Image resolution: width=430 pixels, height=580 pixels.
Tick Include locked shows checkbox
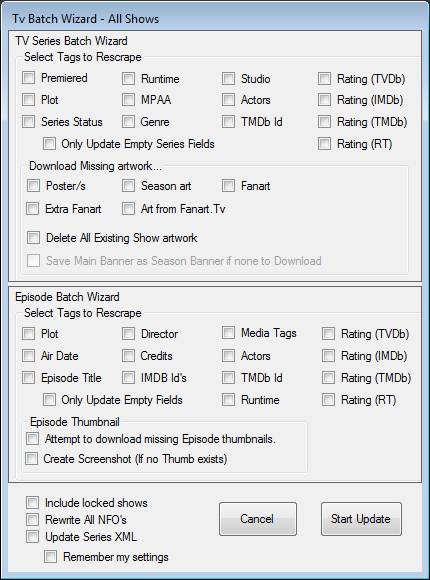pyautogui.click(x=32, y=503)
